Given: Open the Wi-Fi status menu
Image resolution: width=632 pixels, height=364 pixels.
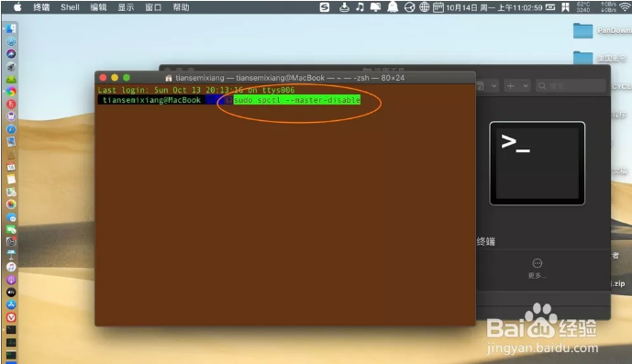Looking at the screenshot, I should click(625, 7).
